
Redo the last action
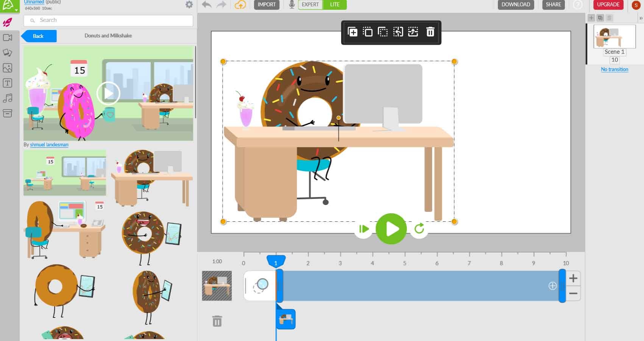pyautogui.click(x=221, y=5)
